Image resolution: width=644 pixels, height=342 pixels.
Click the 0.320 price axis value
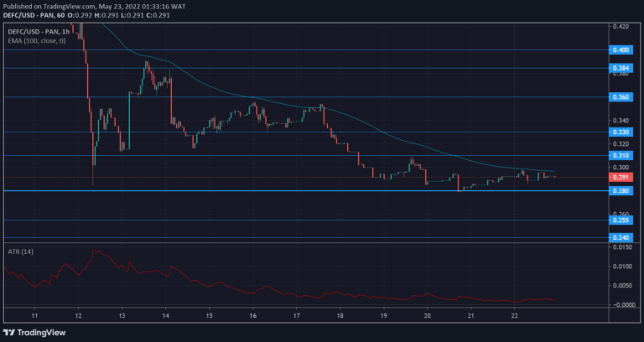(x=621, y=144)
